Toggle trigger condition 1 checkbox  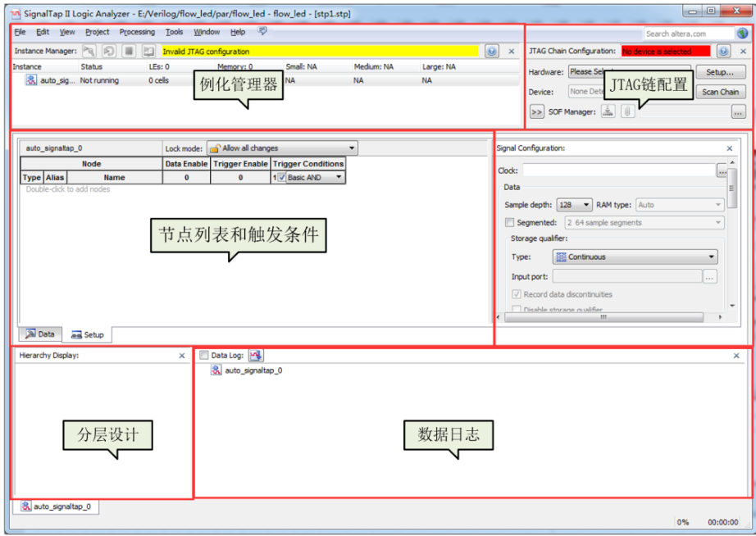click(282, 177)
